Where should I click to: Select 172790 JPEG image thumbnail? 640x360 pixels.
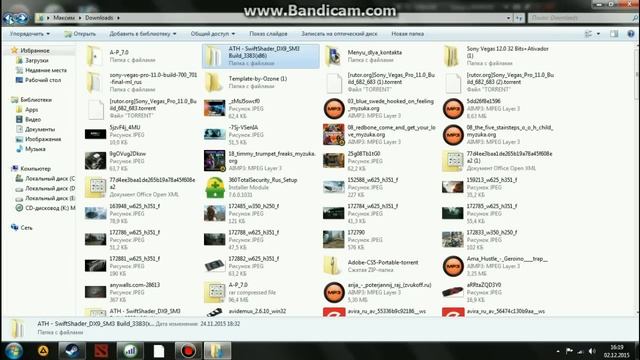333,240
